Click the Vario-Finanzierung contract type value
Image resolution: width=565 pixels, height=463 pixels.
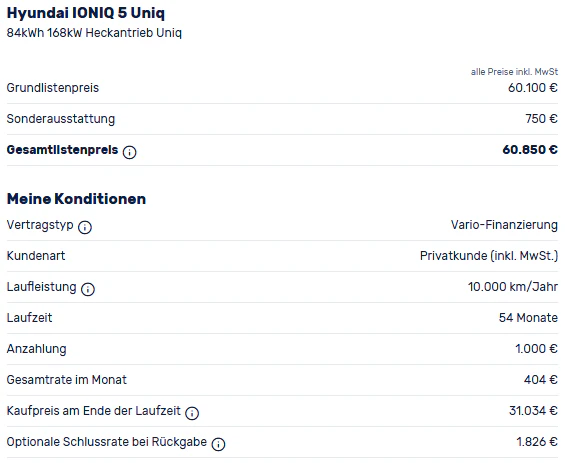504,225
